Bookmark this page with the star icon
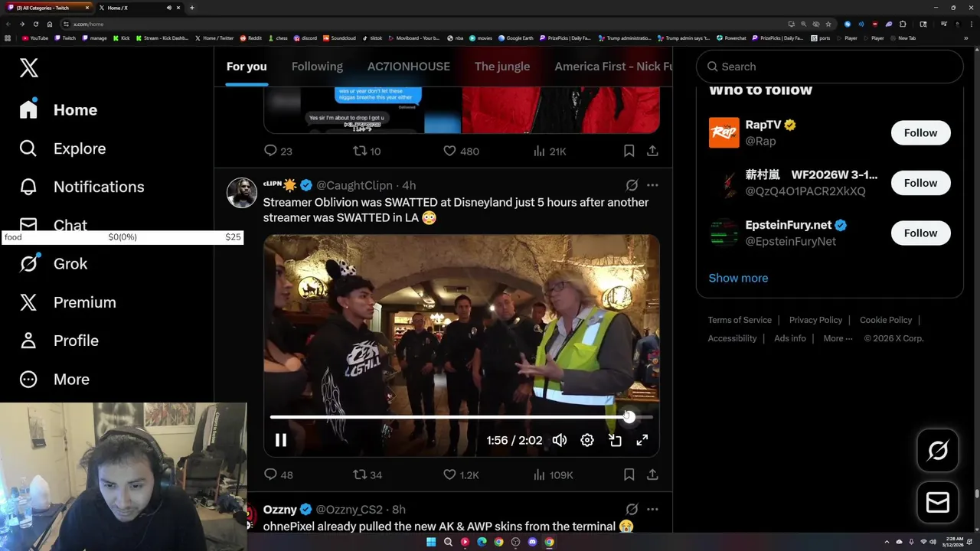 [x=828, y=24]
